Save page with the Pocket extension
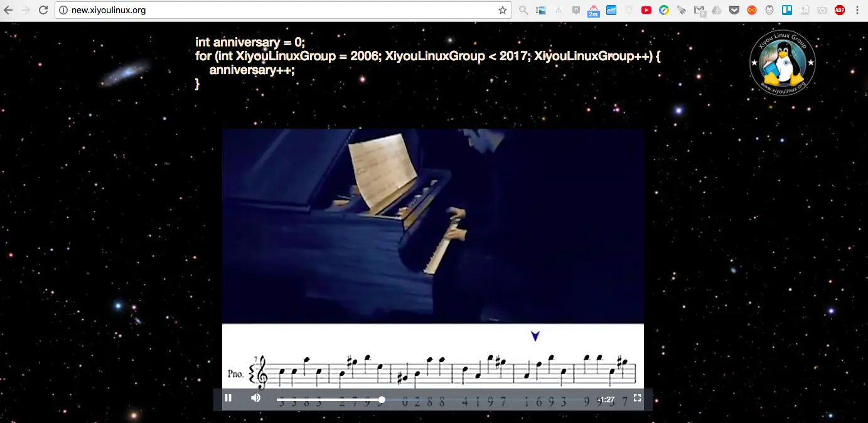Image resolution: width=868 pixels, height=423 pixels. [734, 10]
